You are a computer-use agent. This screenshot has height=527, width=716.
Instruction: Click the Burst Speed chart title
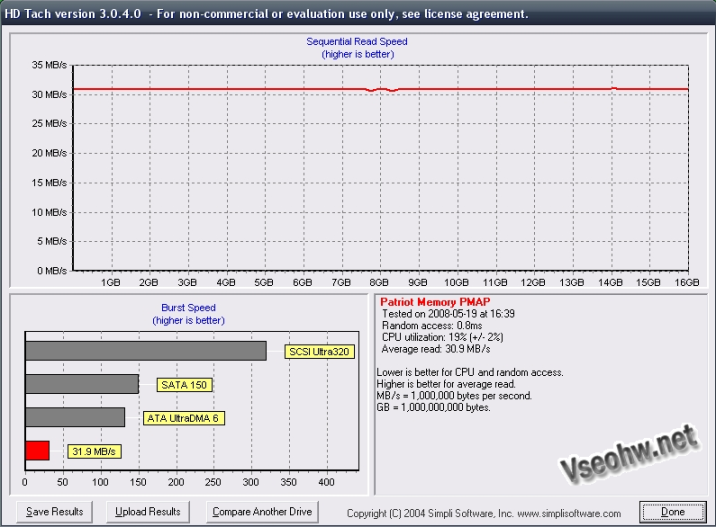[x=188, y=308]
